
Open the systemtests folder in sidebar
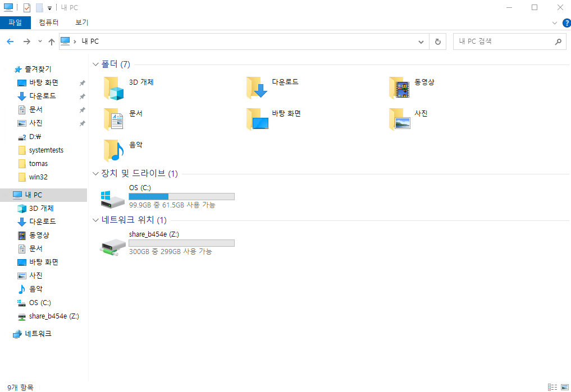coord(46,150)
